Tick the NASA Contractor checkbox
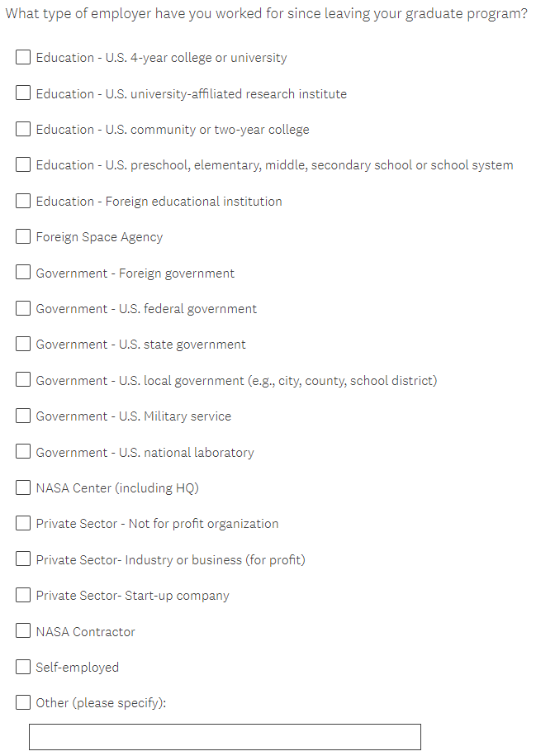This screenshot has height=756, width=536. (x=24, y=631)
